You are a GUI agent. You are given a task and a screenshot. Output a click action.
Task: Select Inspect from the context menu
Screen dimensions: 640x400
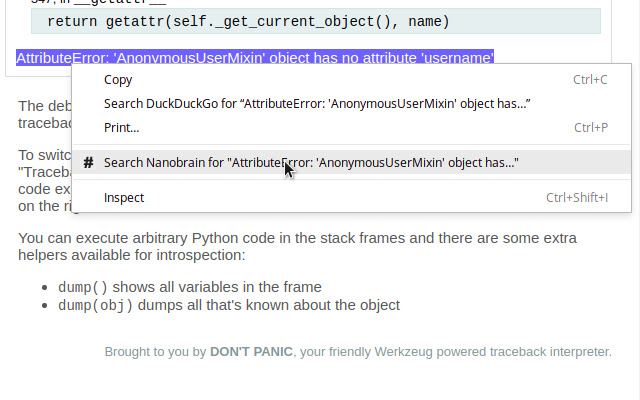coord(124,198)
